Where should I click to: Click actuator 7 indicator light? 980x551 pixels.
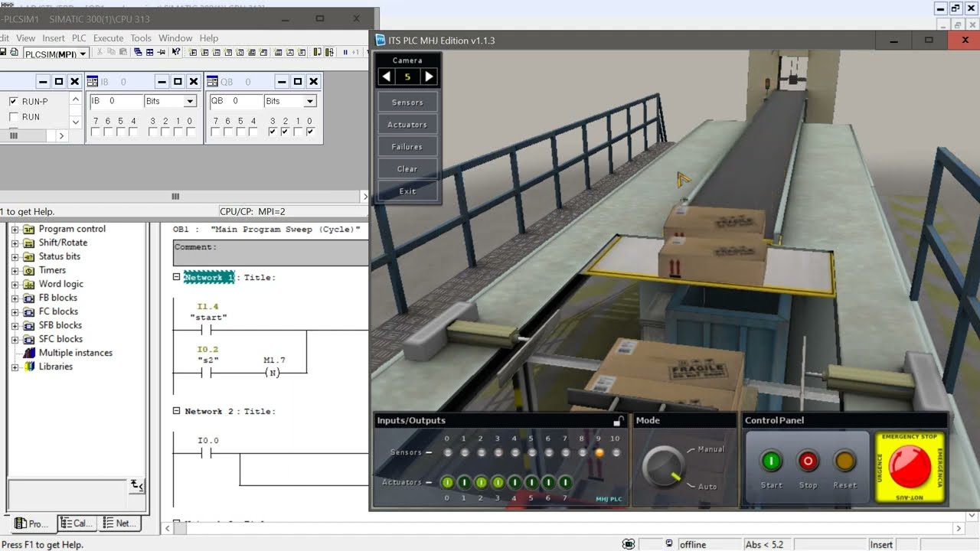tap(565, 482)
